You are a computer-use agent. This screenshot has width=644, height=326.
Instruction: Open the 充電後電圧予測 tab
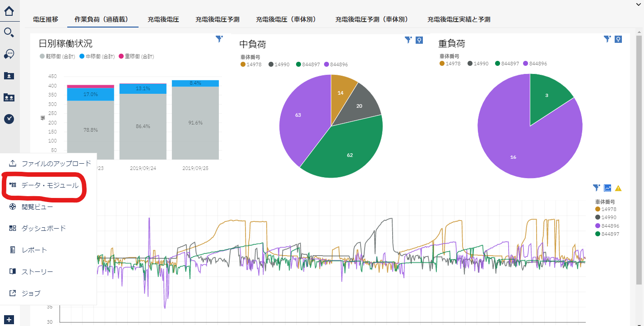point(218,19)
